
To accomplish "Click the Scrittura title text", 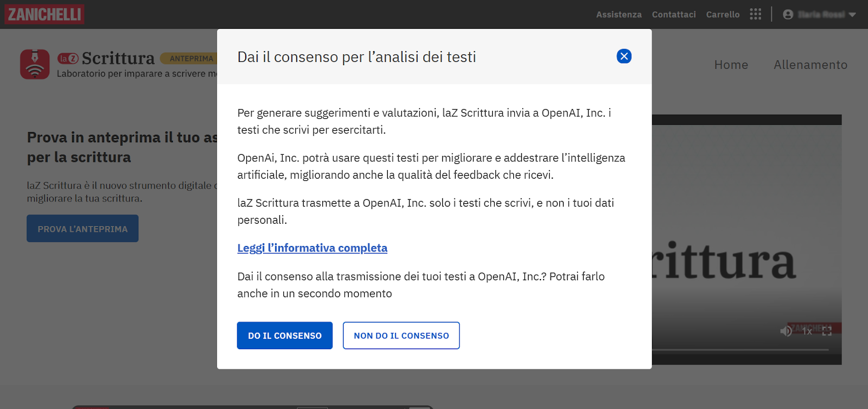I will [118, 58].
